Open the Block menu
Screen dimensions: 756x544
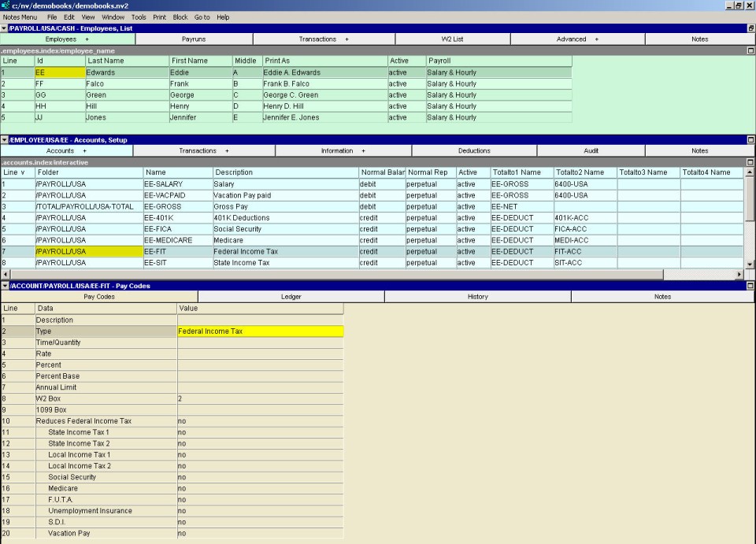pos(180,17)
